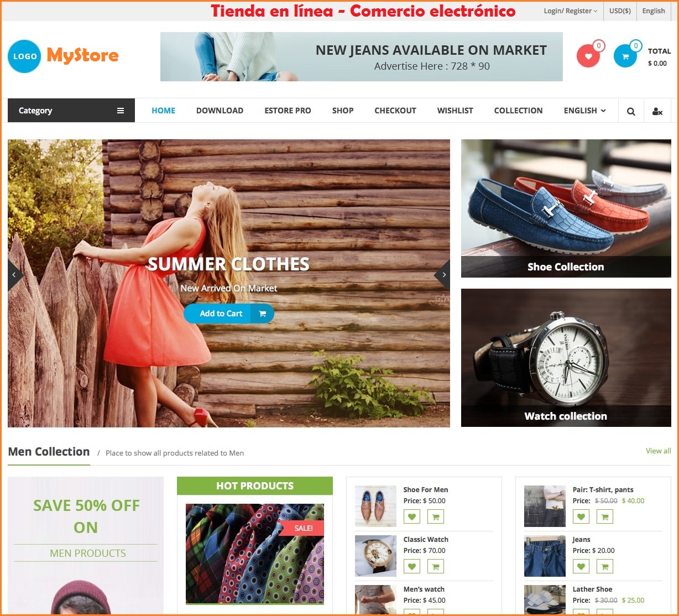
Task: Open the blue shopping cart icon in header
Action: coord(625,56)
